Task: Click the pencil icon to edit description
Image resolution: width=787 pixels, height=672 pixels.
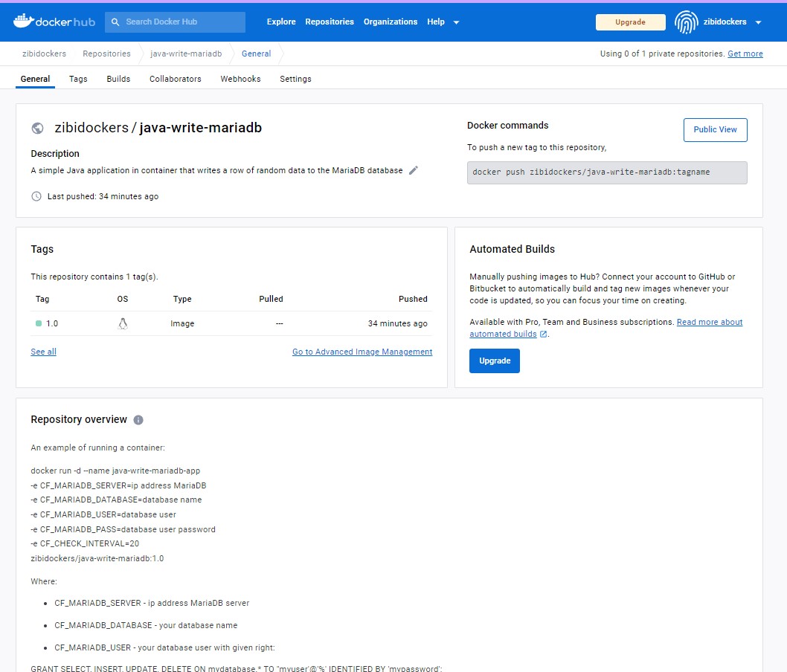Action: (414, 170)
